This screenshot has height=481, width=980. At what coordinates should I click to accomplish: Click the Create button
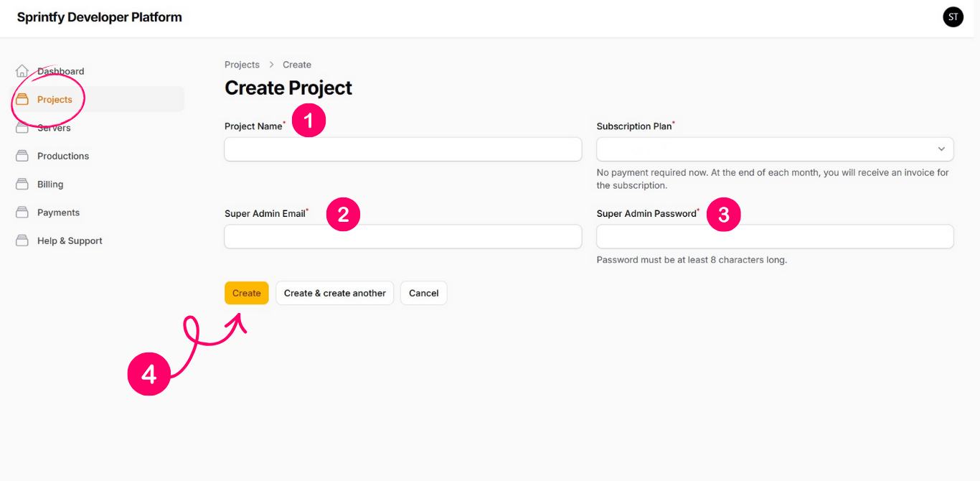tap(246, 293)
